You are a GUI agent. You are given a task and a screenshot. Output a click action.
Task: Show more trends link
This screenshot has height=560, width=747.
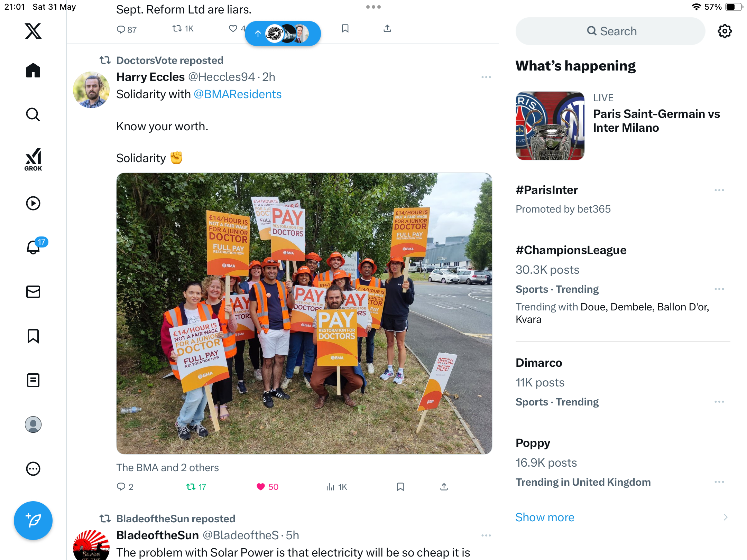(x=545, y=517)
